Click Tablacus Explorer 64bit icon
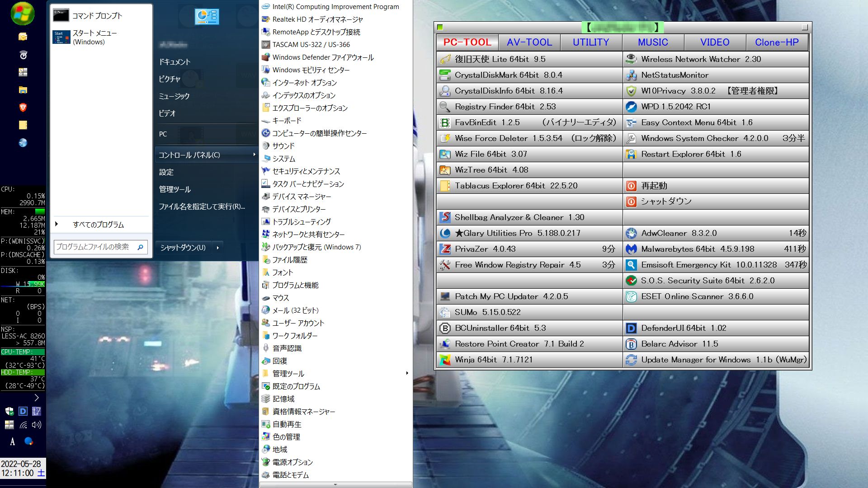The width and height of the screenshot is (868, 488). (x=445, y=186)
